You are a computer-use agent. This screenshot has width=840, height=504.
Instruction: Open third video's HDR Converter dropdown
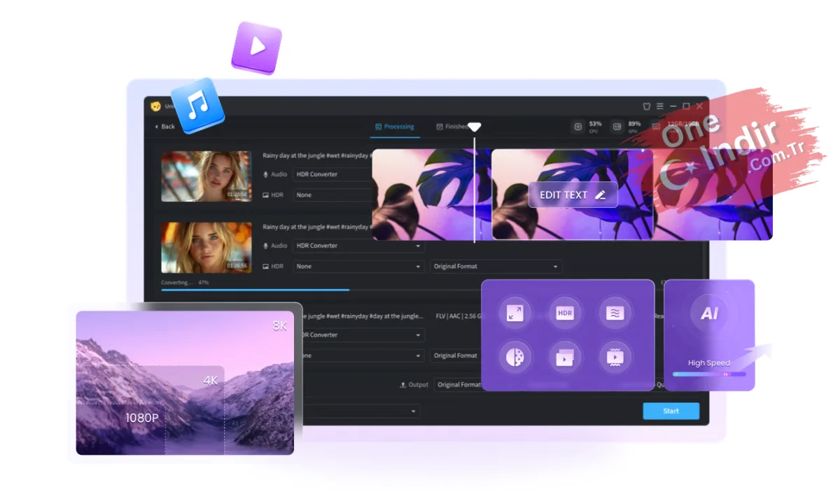pyautogui.click(x=363, y=335)
